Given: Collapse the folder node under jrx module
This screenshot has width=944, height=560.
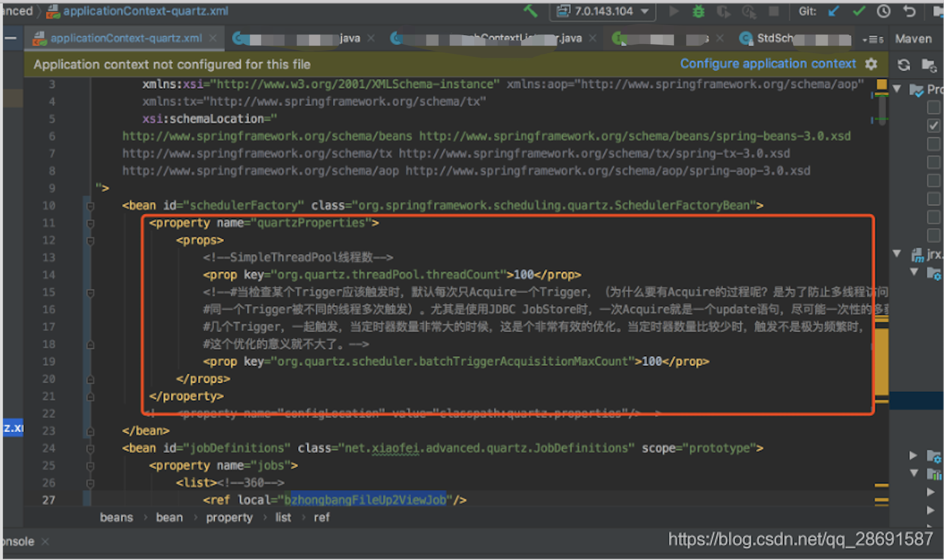Looking at the screenshot, I should [914, 272].
